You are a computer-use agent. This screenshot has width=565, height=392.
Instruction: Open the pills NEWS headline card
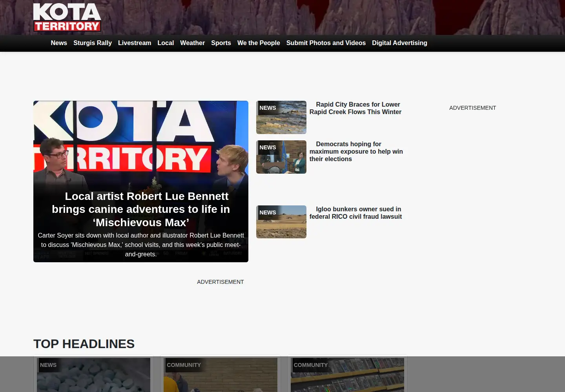[x=93, y=374]
